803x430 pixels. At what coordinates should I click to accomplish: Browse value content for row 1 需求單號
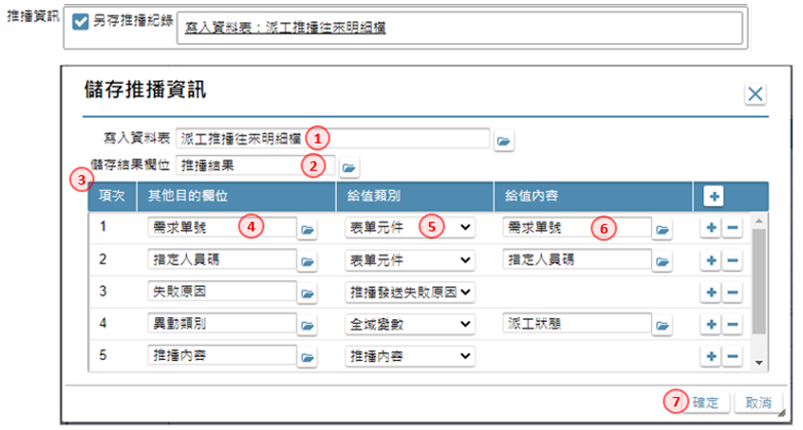point(662,230)
